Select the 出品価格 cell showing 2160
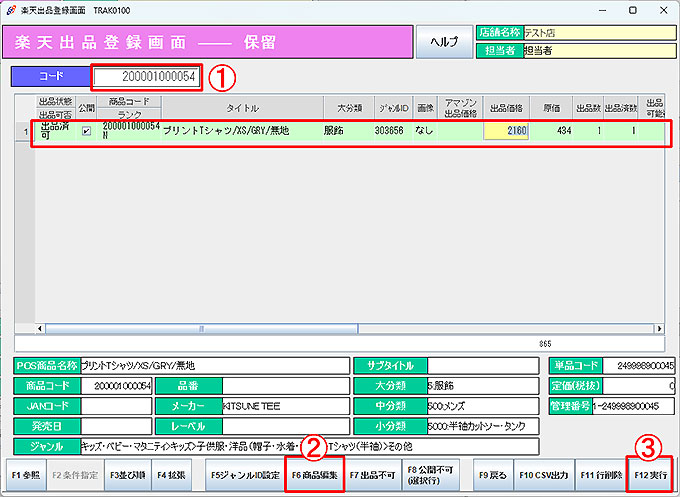The width and height of the screenshot is (680, 497). pyautogui.click(x=506, y=131)
